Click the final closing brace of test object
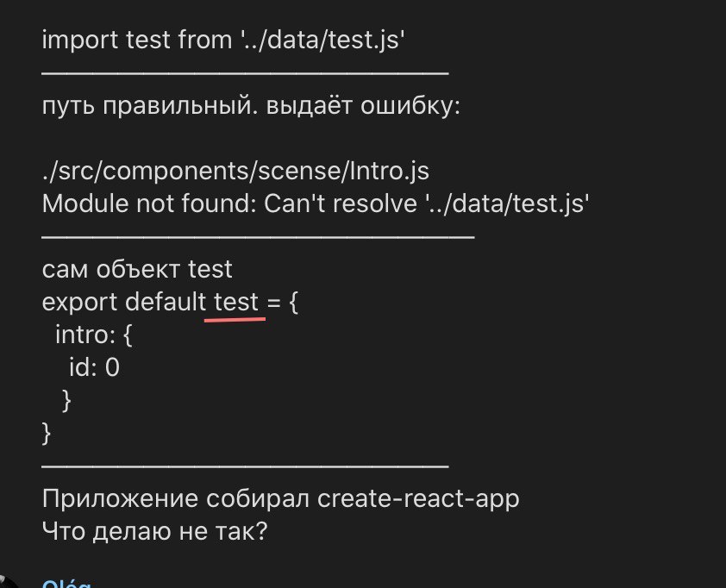 [x=47, y=433]
